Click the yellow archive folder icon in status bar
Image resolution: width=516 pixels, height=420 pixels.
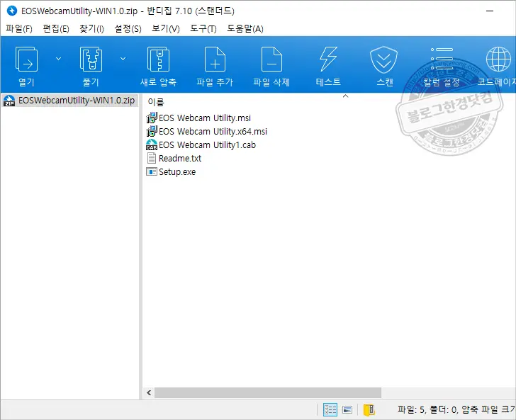(x=369, y=410)
